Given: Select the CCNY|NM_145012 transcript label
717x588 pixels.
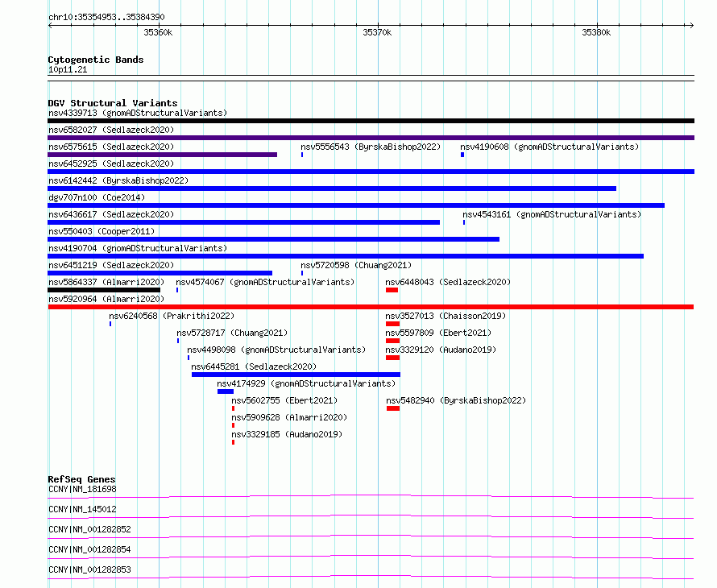Looking at the screenshot, I should click(x=82, y=509).
